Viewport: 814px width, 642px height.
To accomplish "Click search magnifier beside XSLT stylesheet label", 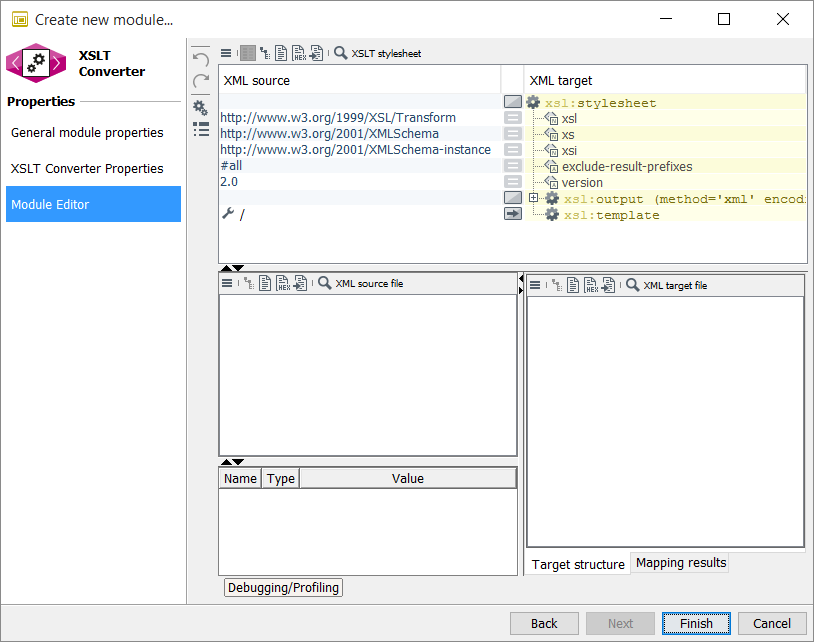I will coord(341,53).
